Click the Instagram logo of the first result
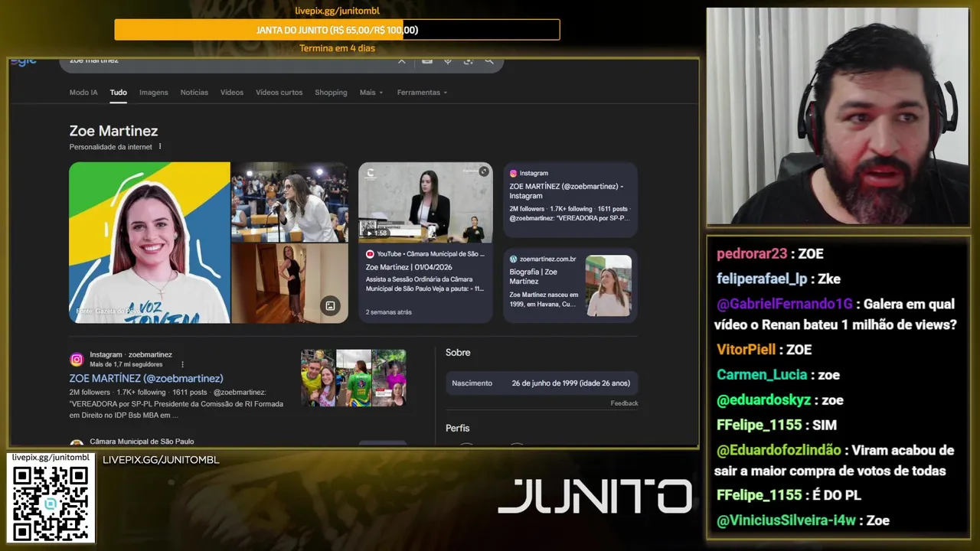980x551 pixels. pyautogui.click(x=77, y=360)
